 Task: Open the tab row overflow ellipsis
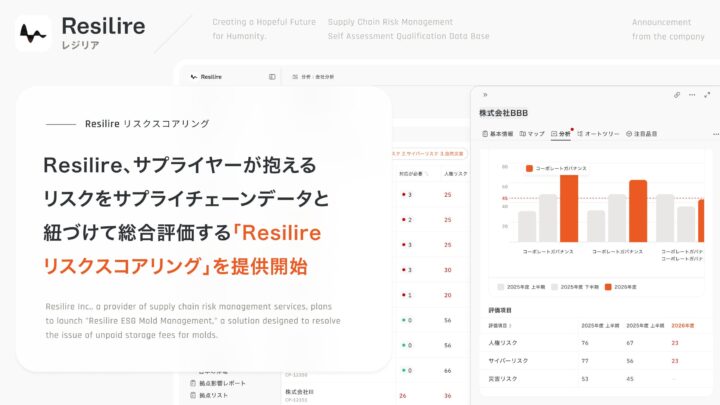715,134
